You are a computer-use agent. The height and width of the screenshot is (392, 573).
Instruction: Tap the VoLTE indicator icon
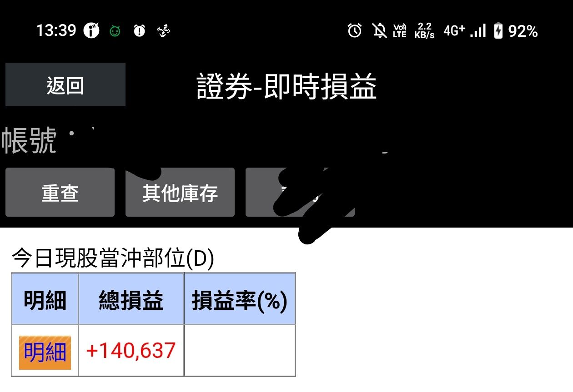(x=399, y=31)
